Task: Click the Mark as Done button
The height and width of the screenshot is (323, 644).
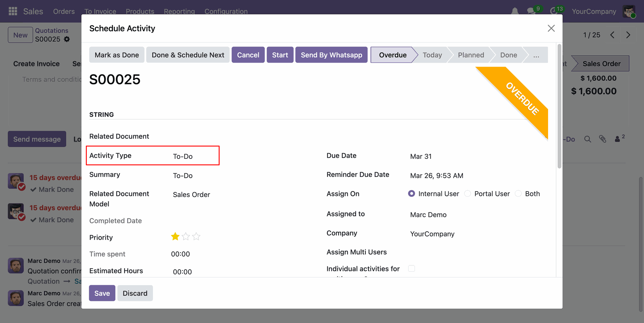Action: coord(117,55)
